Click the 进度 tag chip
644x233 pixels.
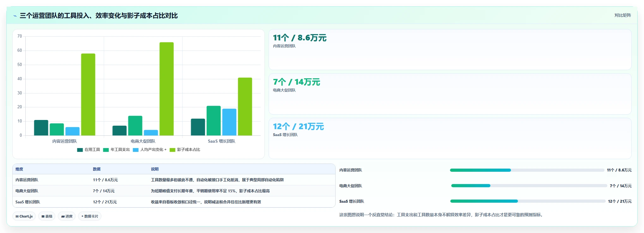coord(67,216)
